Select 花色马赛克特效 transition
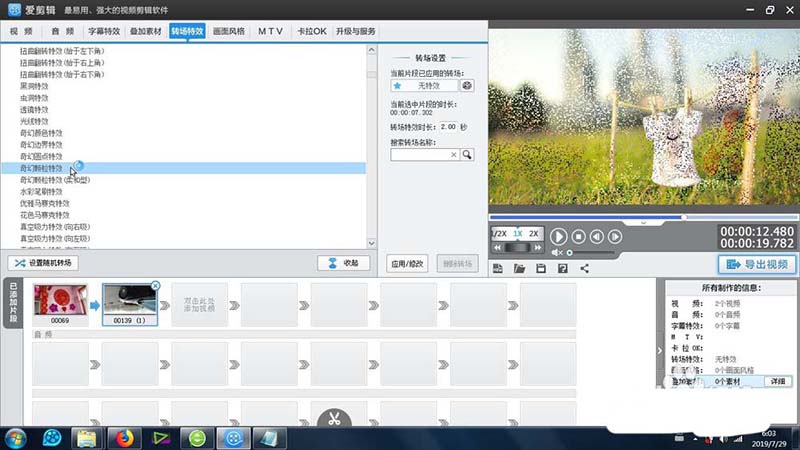 (x=45, y=215)
